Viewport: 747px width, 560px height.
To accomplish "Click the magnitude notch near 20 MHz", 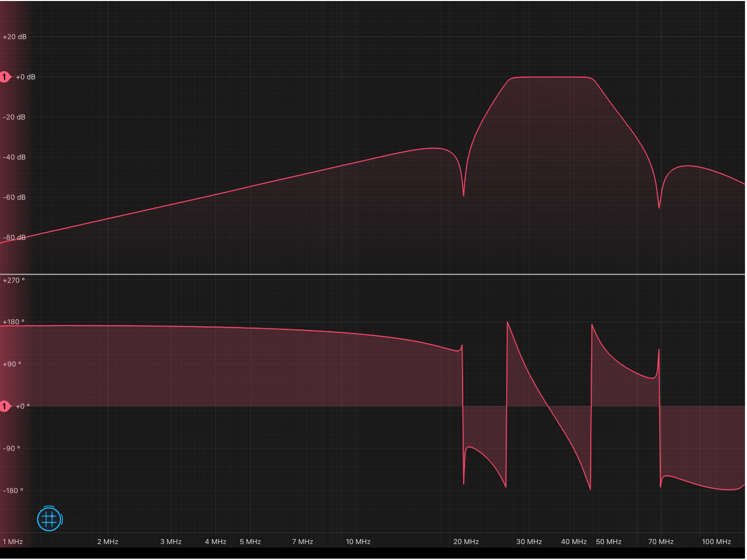I will (463, 194).
